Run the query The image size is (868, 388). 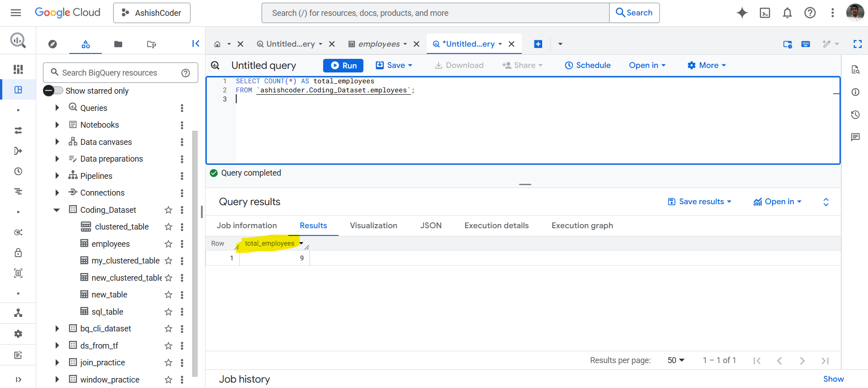(x=343, y=65)
